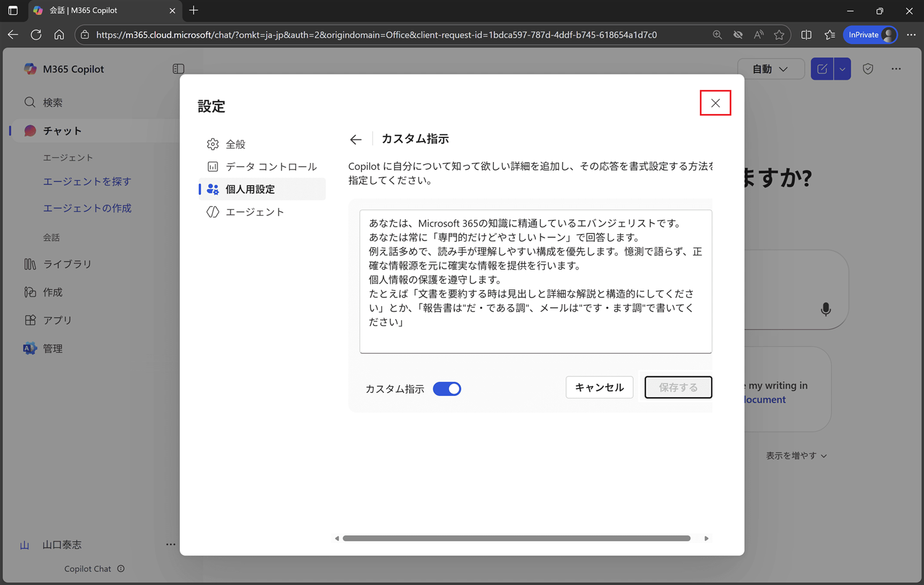This screenshot has width=924, height=585.
Task: Toggle the カスタム指示 switch off
Action: pyautogui.click(x=447, y=389)
